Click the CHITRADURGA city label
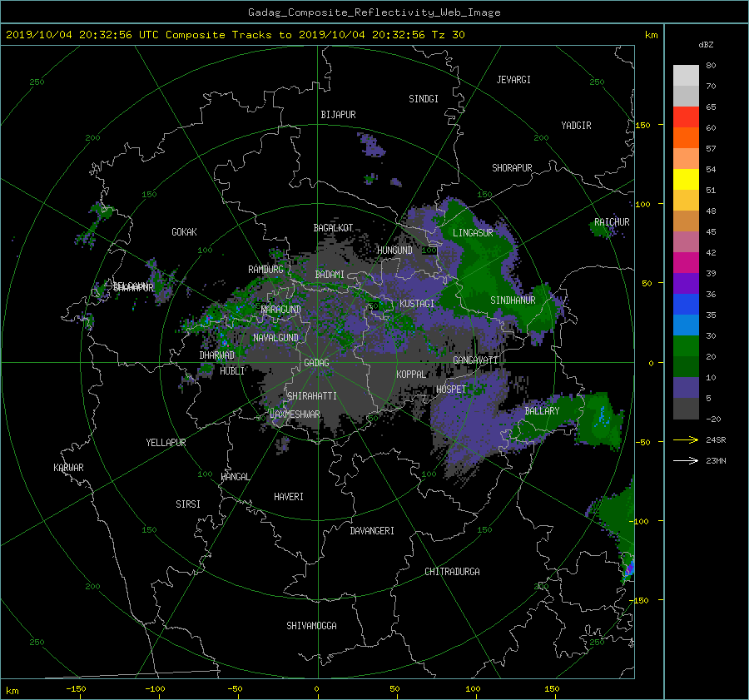Screen dimensions: 749x700 pos(453,572)
